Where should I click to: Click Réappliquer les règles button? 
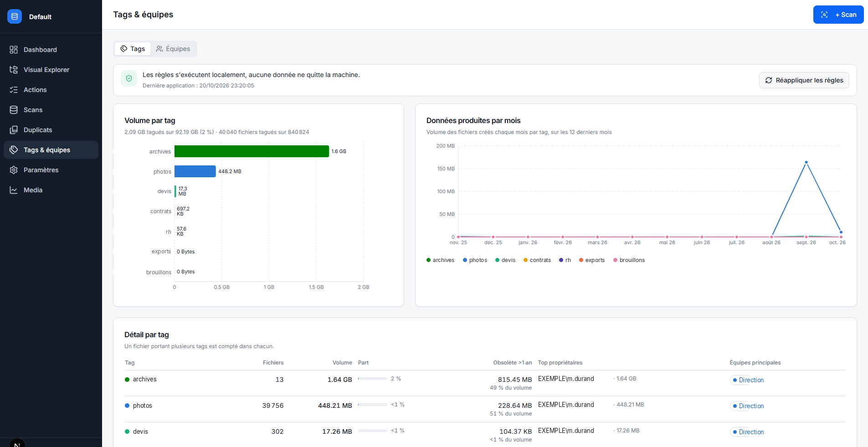coord(804,80)
